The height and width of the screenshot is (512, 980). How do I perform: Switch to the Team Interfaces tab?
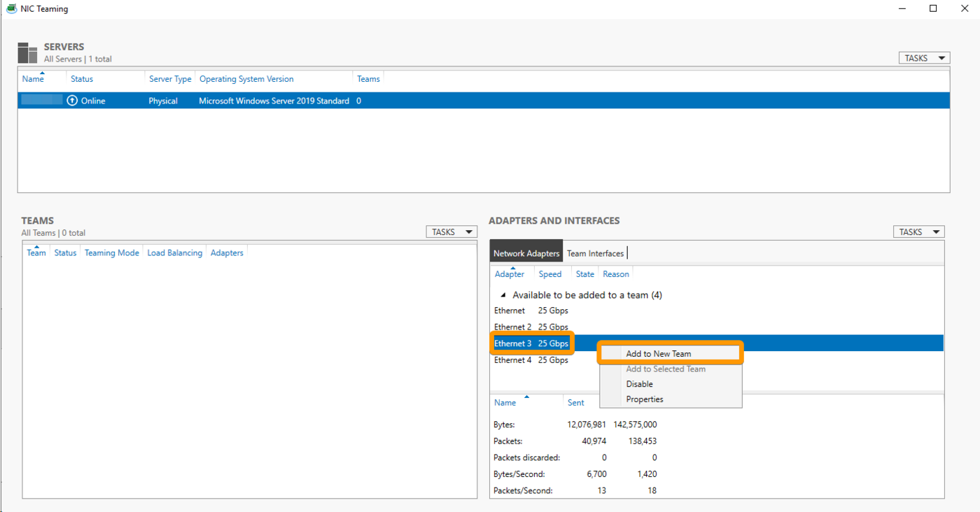[x=595, y=253]
